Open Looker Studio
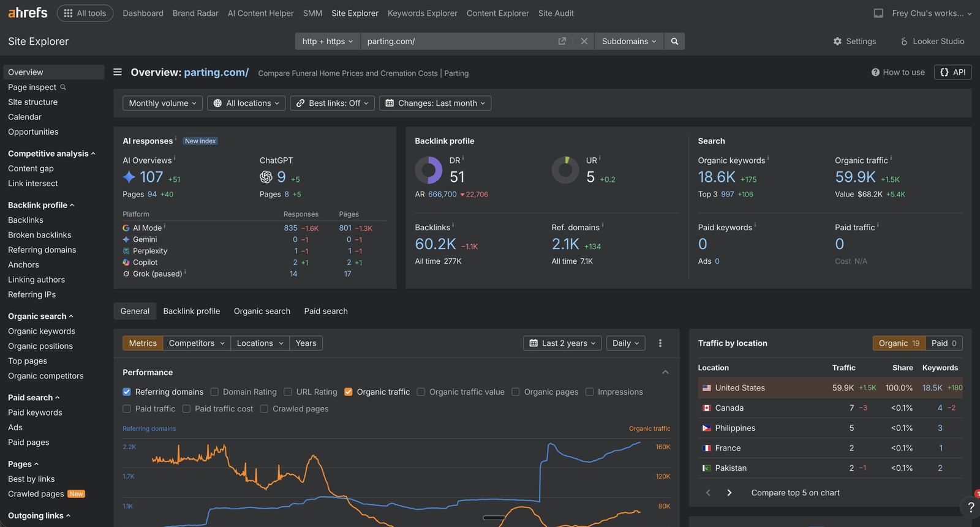The height and width of the screenshot is (527, 980). [932, 41]
